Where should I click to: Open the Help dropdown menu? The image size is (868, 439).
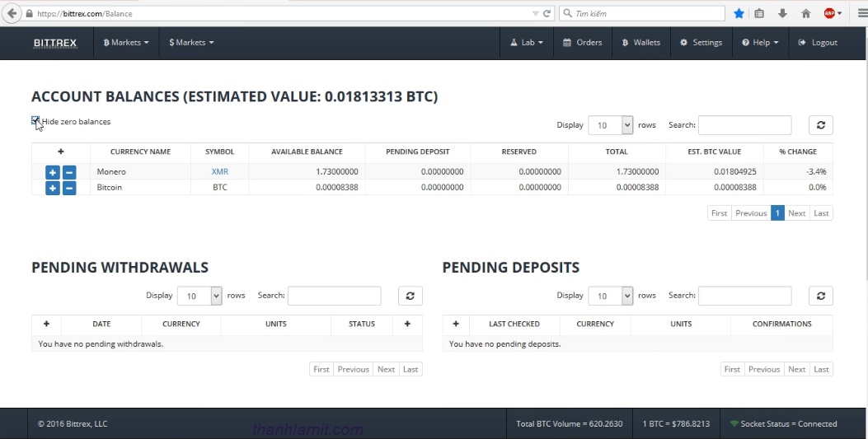[760, 43]
